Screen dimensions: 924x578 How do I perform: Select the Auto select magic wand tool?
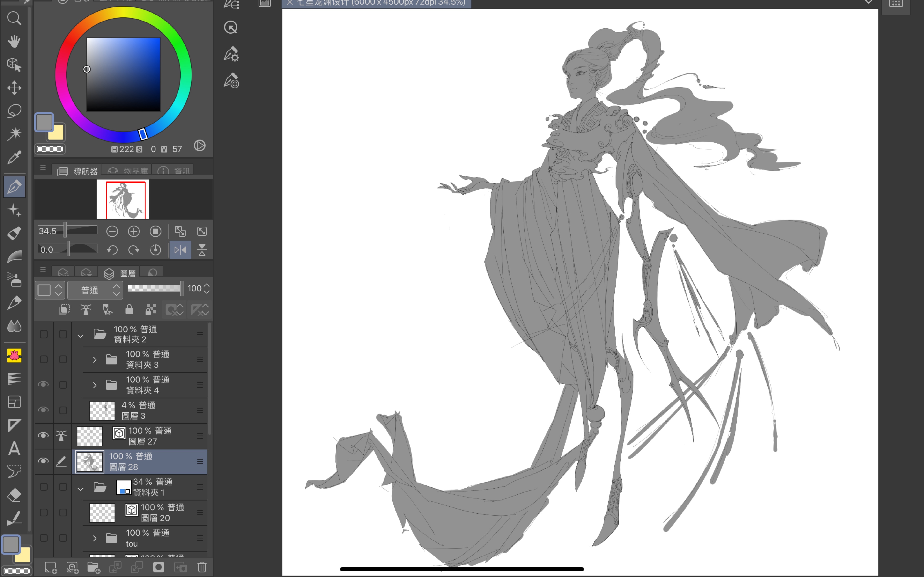14,134
